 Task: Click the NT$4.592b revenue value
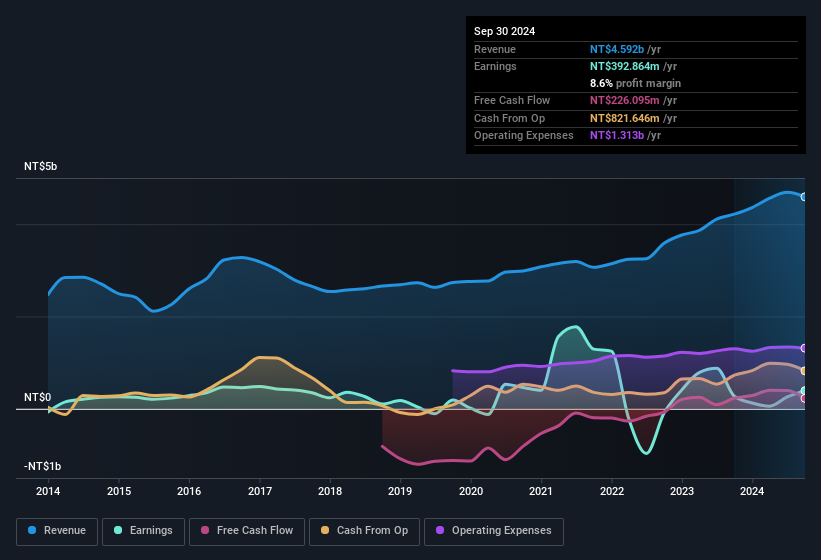[x=617, y=49]
